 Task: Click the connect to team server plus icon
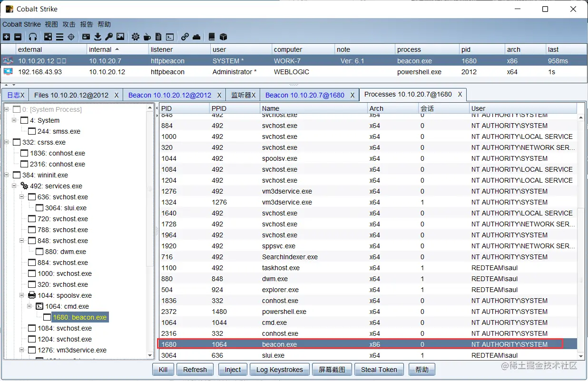pos(6,37)
